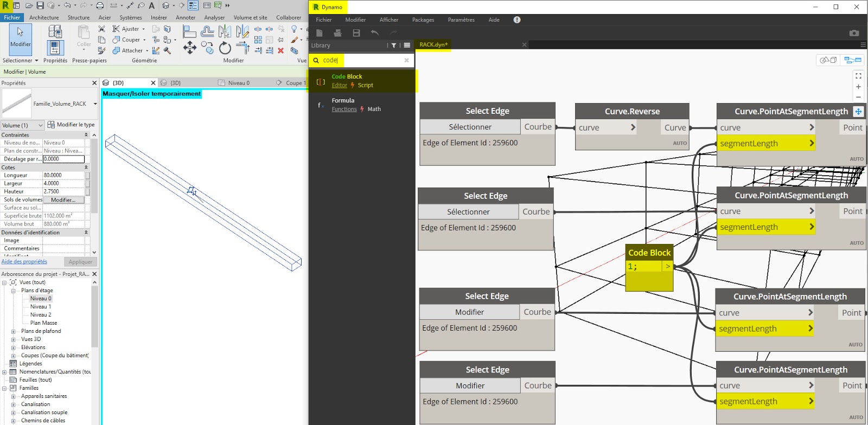This screenshot has width=868, height=425.
Task: Zoom in Dynamo canvas with plus icon
Action: point(858,87)
